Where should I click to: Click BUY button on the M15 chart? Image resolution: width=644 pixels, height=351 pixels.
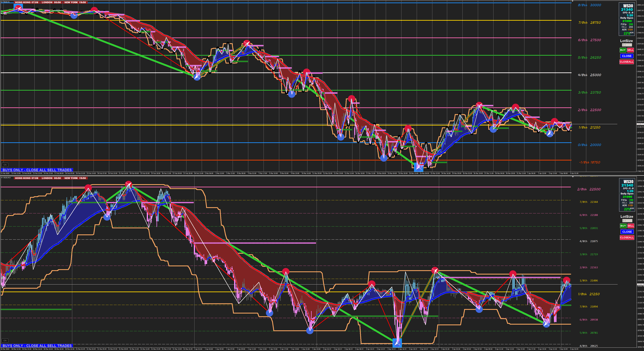[623, 226]
